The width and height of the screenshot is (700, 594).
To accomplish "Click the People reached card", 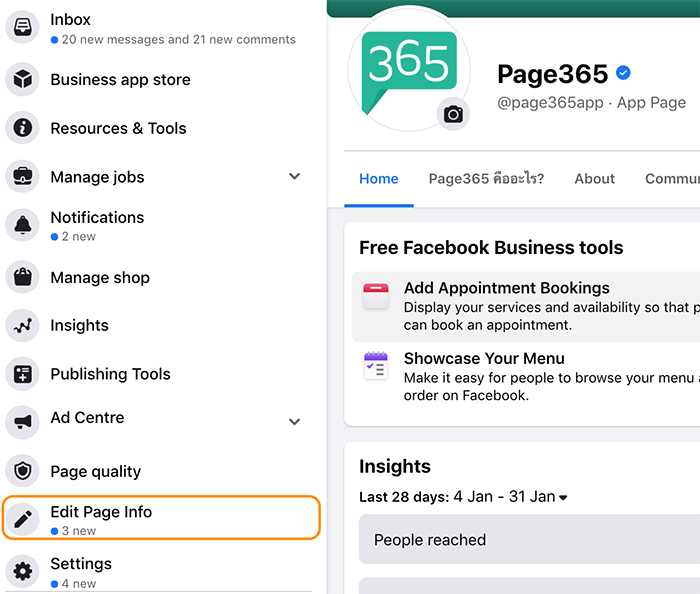I will [529, 540].
